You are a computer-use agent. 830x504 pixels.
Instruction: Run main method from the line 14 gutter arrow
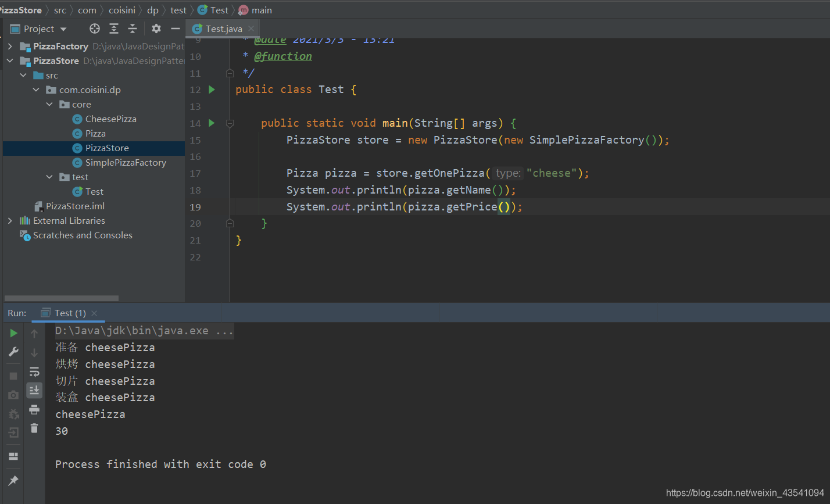pyautogui.click(x=212, y=123)
